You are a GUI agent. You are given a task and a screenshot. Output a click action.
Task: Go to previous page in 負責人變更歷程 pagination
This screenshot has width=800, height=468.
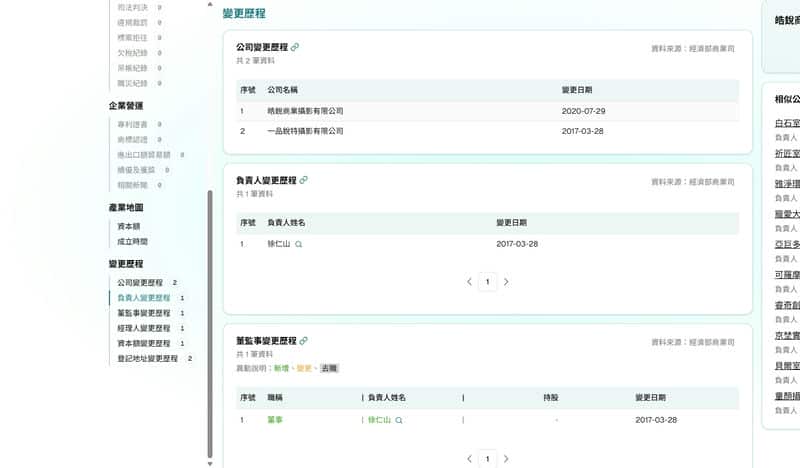tap(469, 282)
